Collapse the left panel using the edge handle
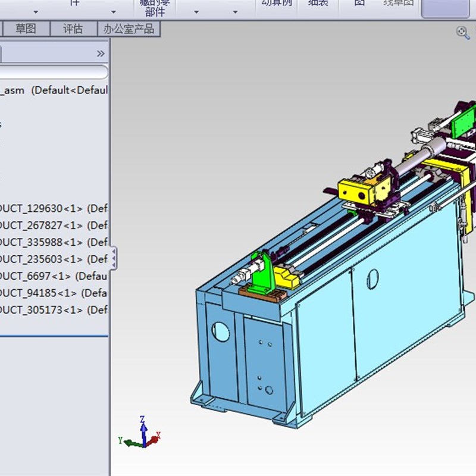This screenshot has width=476, height=476. pos(114,258)
